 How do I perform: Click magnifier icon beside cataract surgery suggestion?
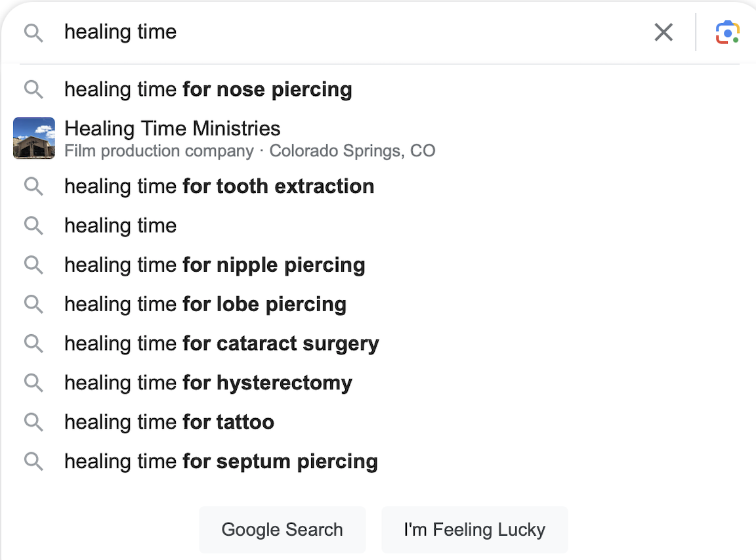pyautogui.click(x=33, y=343)
